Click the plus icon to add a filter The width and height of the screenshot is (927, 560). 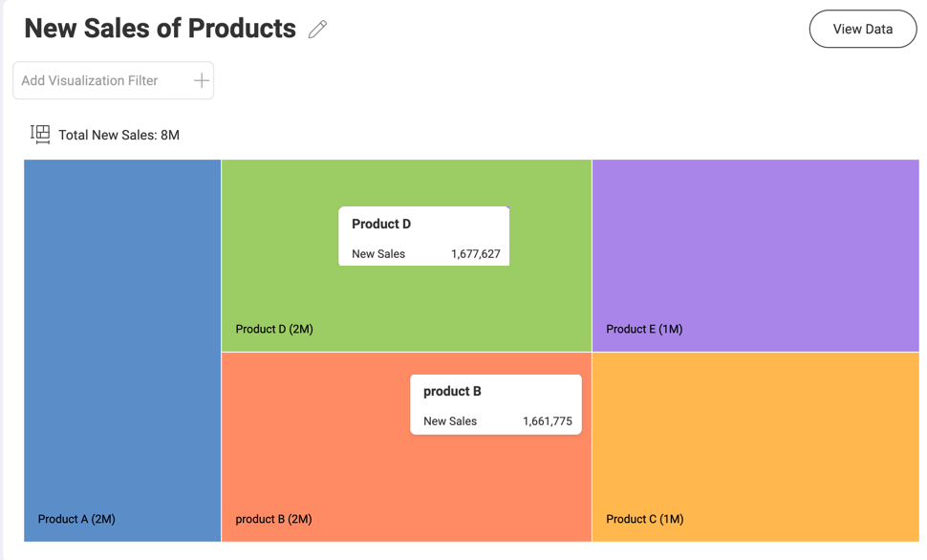coord(201,81)
